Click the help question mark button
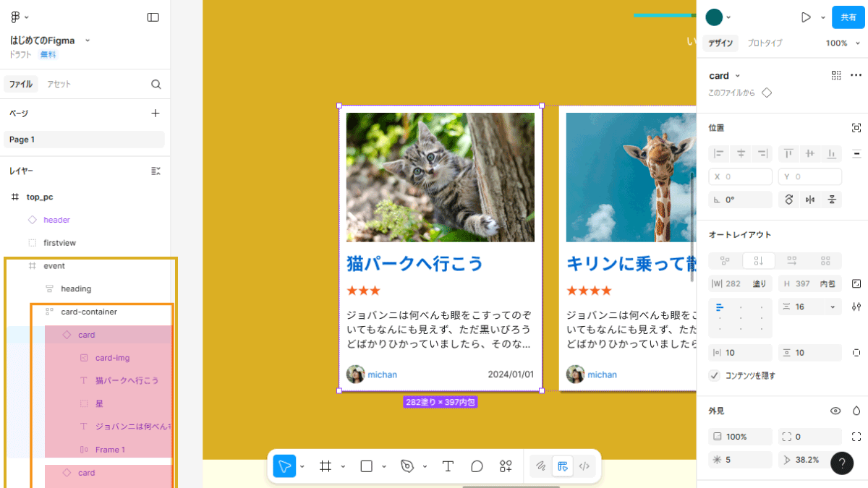 point(842,463)
